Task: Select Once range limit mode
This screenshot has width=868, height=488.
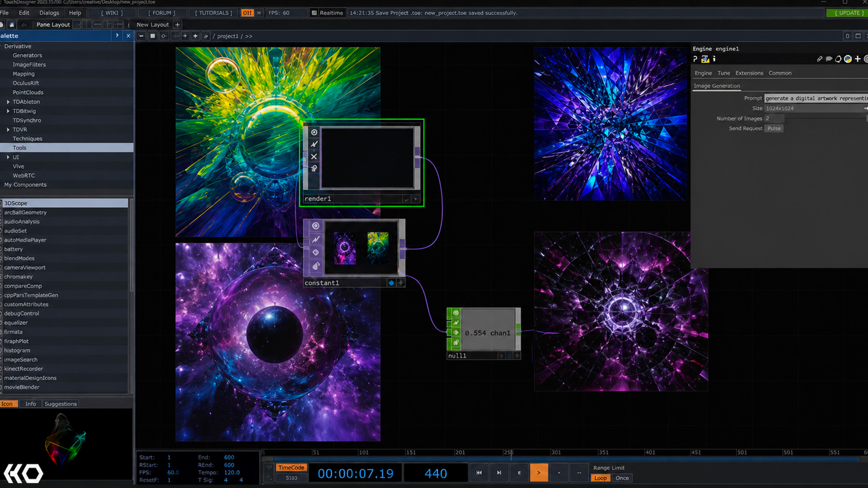Action: pyautogui.click(x=622, y=478)
